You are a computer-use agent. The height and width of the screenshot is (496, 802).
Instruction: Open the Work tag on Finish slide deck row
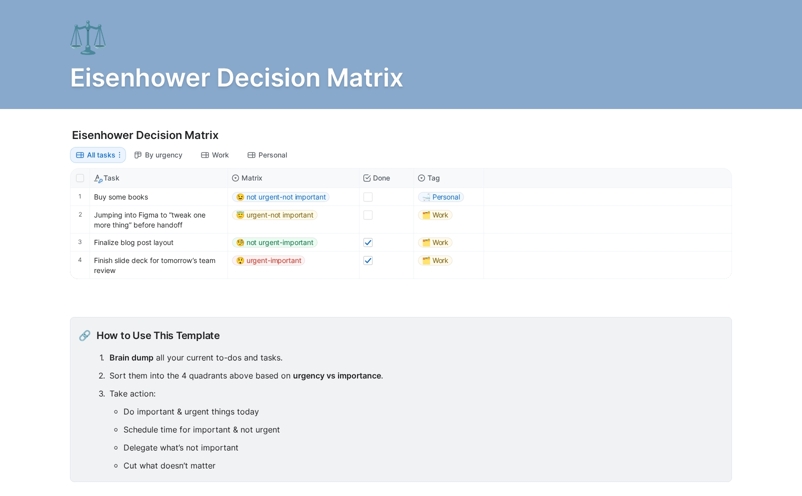435,260
